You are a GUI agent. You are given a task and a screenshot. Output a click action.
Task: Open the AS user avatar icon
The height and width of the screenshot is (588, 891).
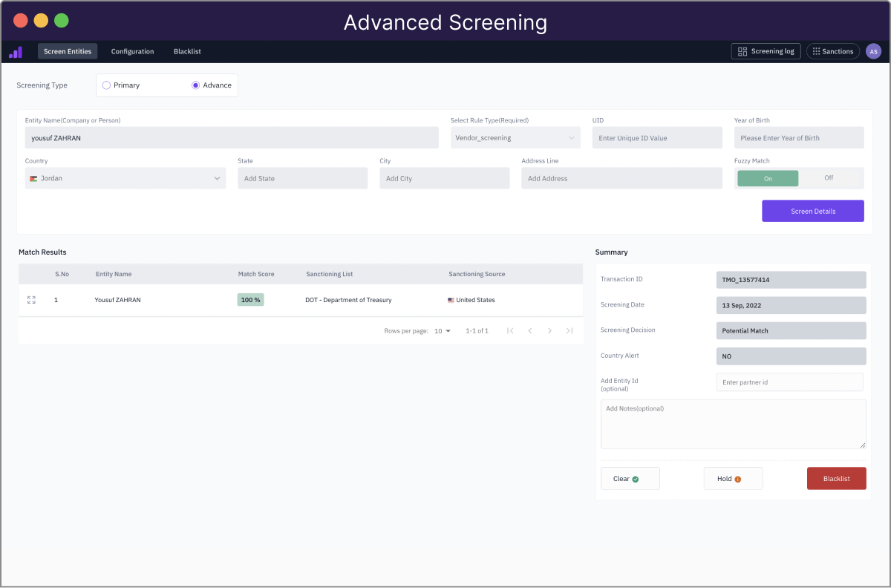pos(873,50)
